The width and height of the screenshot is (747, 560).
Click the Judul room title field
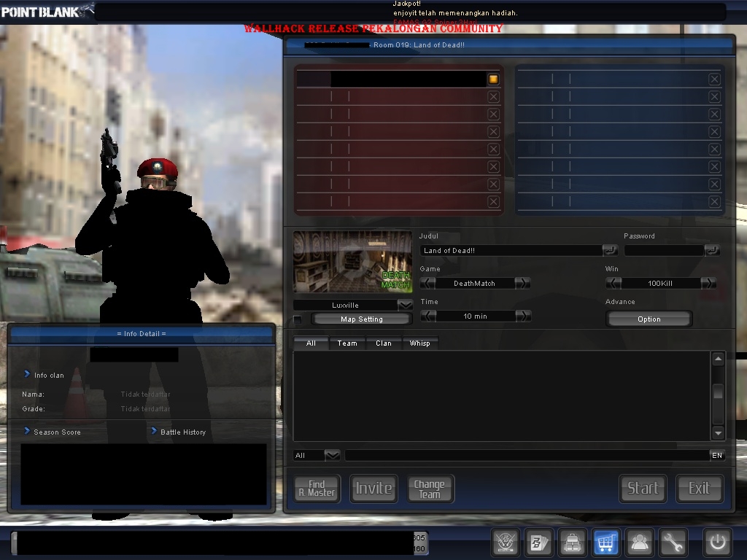point(511,251)
